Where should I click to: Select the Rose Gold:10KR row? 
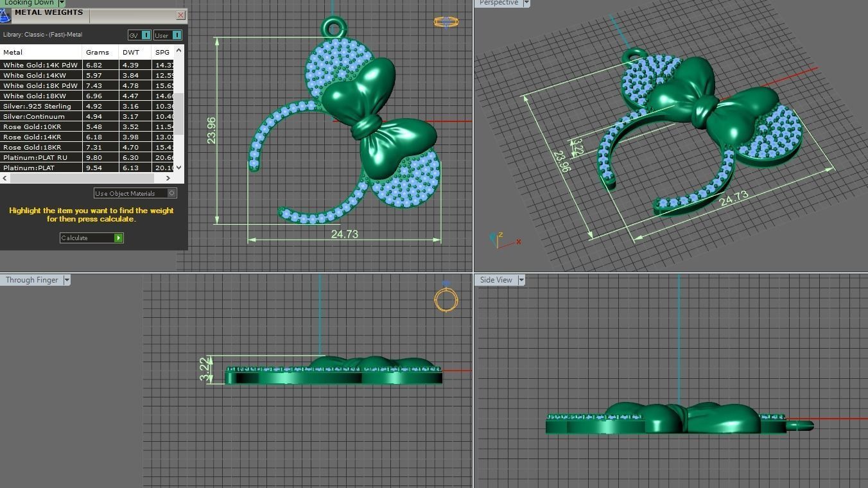87,126
